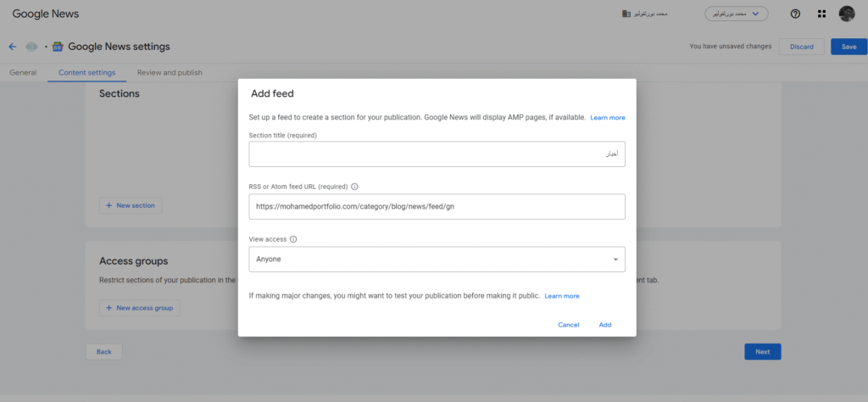The image size is (868, 402).
Task: Open the Help question mark icon
Action: pos(795,14)
